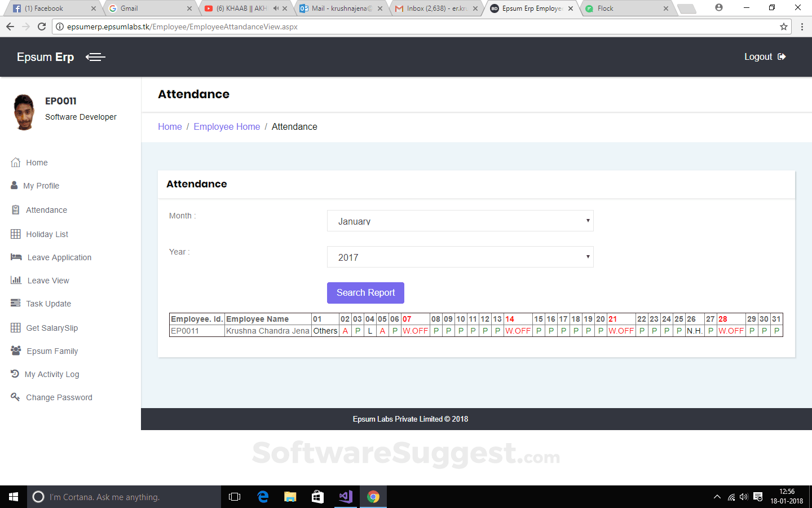Open Employee Home from the breadcrumb
This screenshot has height=508, width=812.
coord(227,126)
